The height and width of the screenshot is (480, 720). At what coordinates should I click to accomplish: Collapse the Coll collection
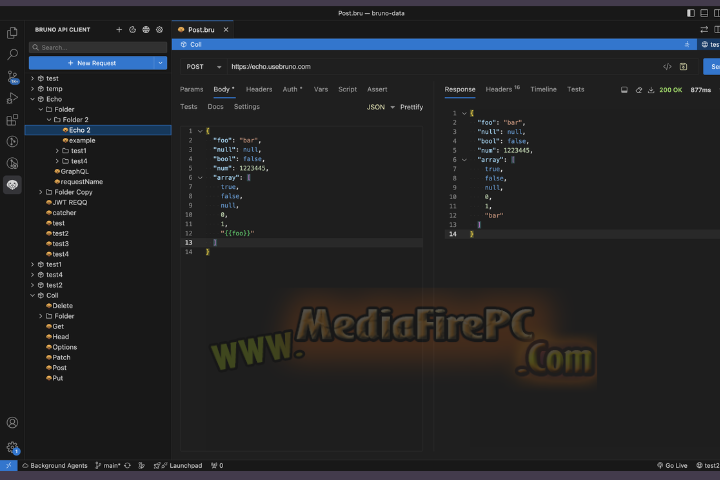click(32, 295)
